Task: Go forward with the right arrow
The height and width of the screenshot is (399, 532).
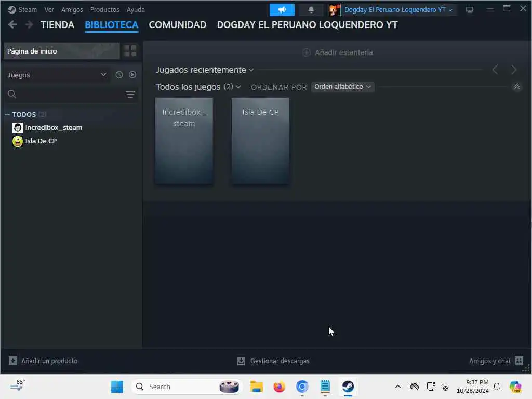Action: pyautogui.click(x=30, y=24)
